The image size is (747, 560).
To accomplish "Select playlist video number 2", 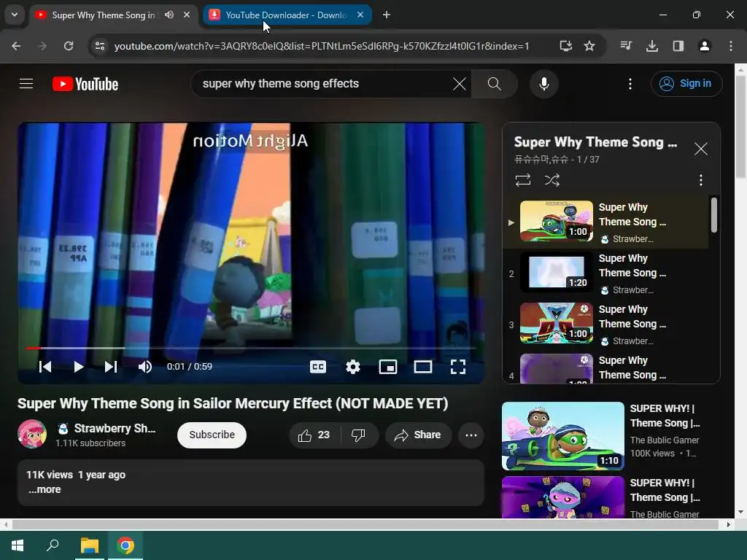I will tap(605, 274).
